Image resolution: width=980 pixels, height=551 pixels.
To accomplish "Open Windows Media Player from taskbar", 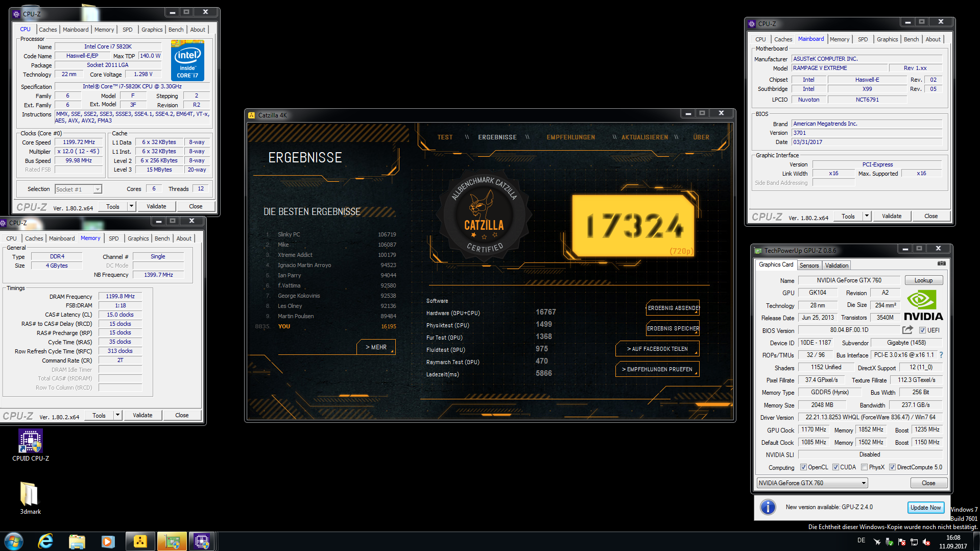I will click(108, 541).
